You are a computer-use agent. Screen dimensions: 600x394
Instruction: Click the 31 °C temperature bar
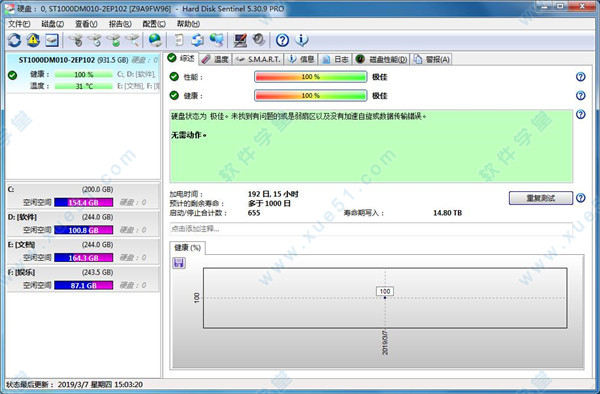[84, 86]
